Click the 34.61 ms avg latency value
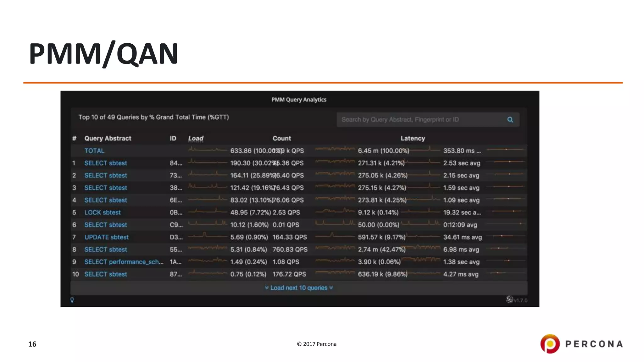This screenshot has width=644, height=362. tap(463, 237)
